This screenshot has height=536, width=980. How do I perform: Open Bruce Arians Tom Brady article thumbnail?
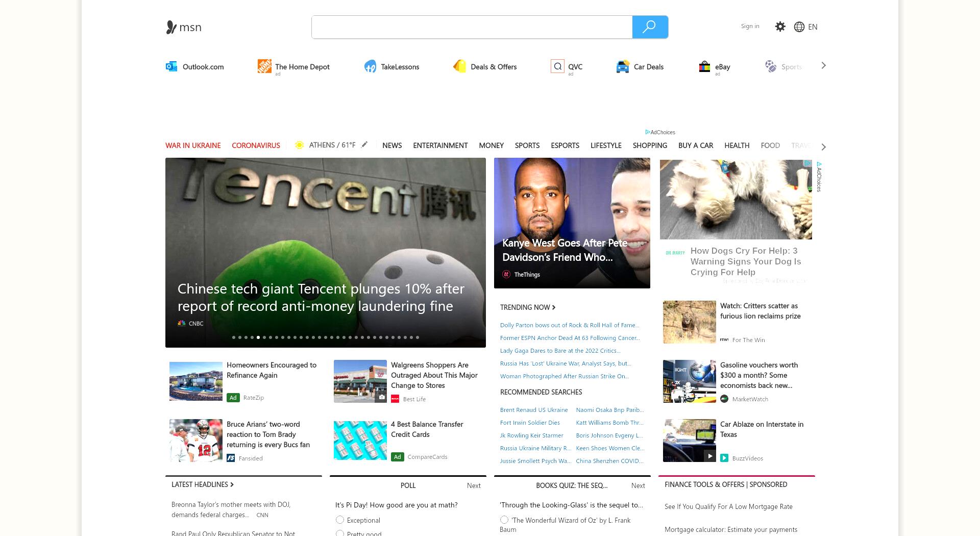[x=196, y=441]
